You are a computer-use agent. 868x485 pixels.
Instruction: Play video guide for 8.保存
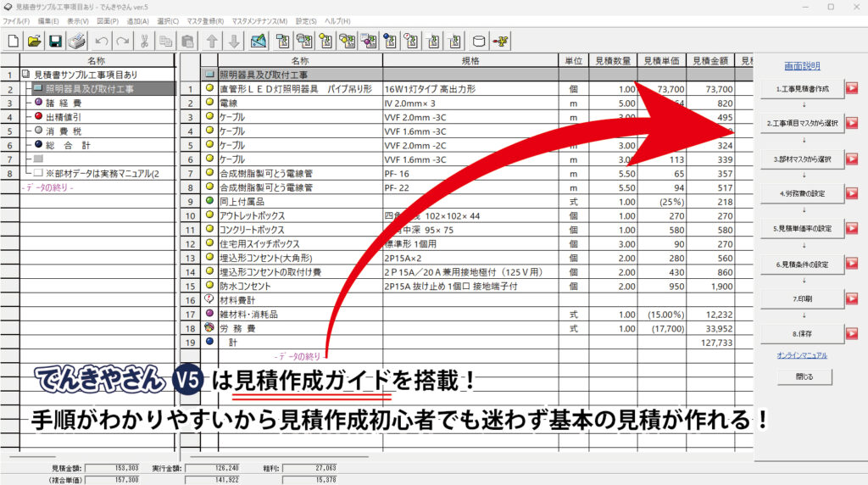(852, 333)
